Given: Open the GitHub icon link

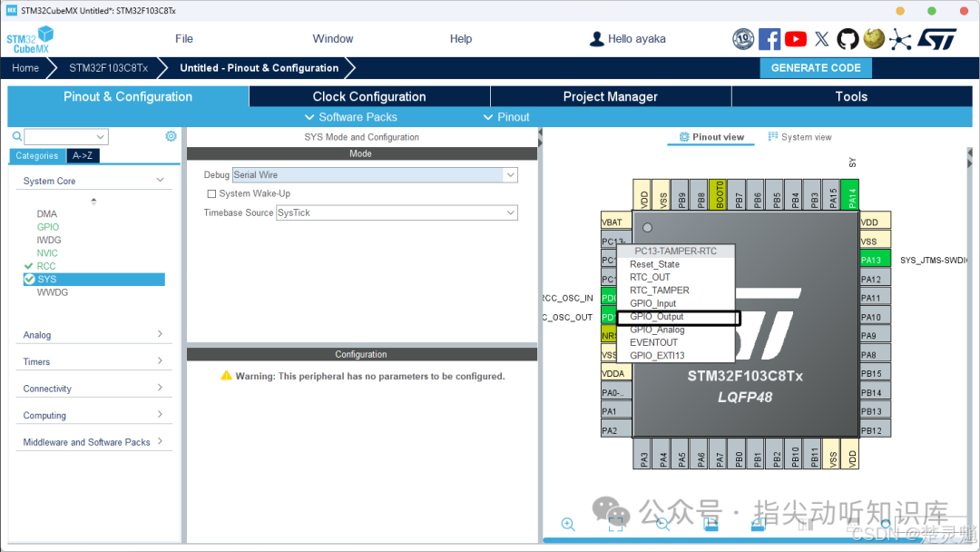Looking at the screenshot, I should 848,39.
